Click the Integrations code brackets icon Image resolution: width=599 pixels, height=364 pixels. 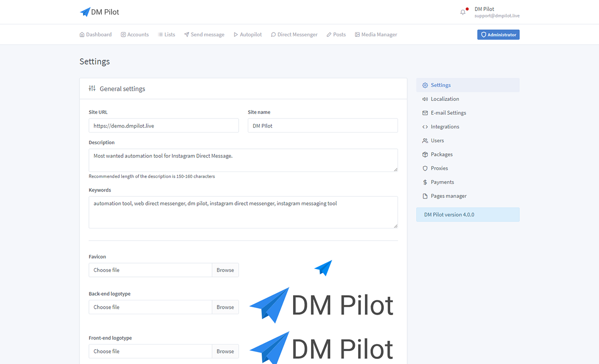[425, 127]
